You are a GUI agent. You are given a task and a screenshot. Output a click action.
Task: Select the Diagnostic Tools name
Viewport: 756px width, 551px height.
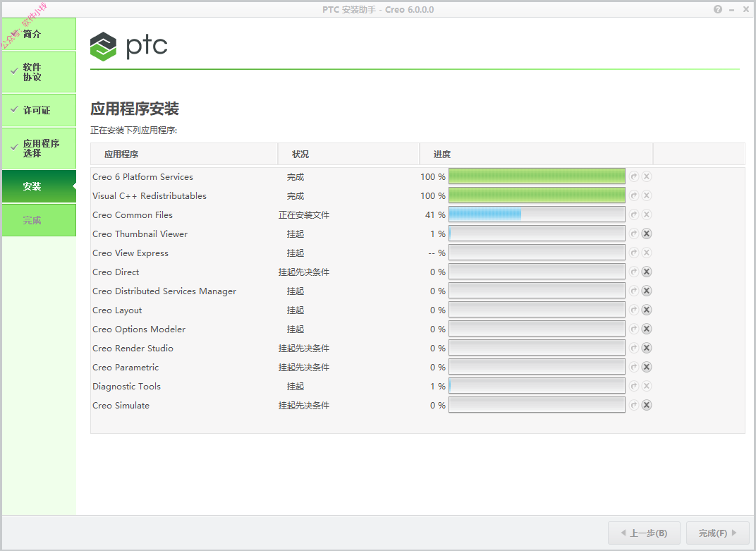coord(127,387)
